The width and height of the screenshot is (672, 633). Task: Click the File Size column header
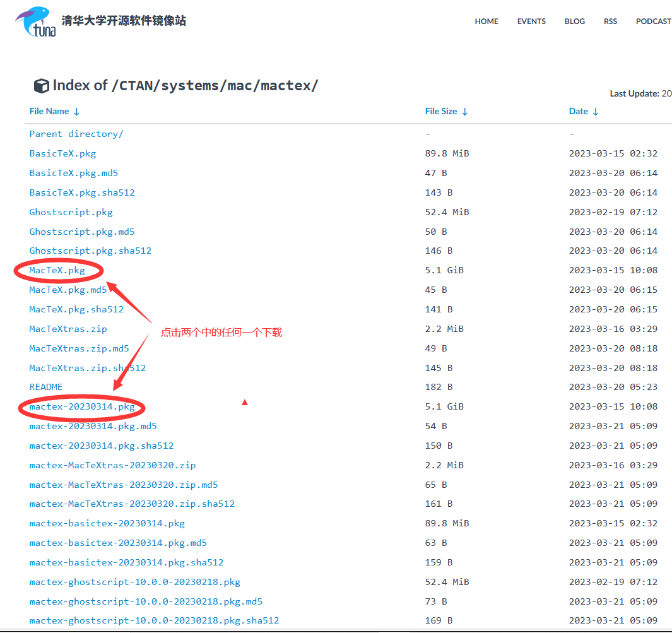(441, 112)
